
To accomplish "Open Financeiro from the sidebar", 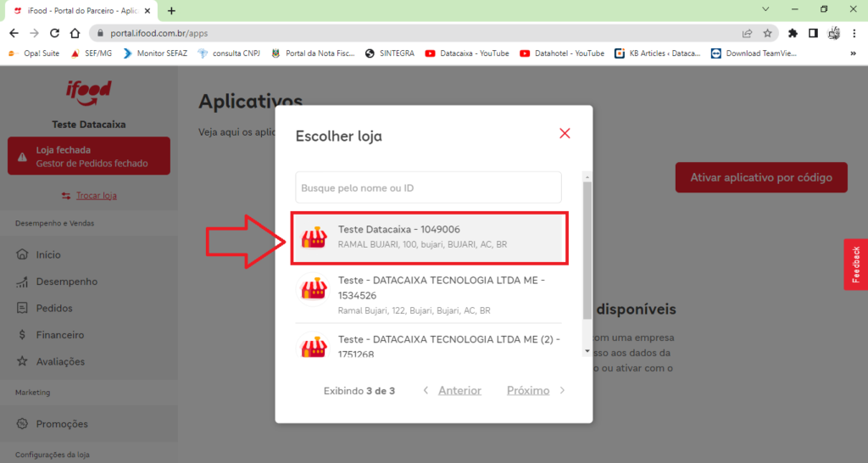I will (x=59, y=335).
